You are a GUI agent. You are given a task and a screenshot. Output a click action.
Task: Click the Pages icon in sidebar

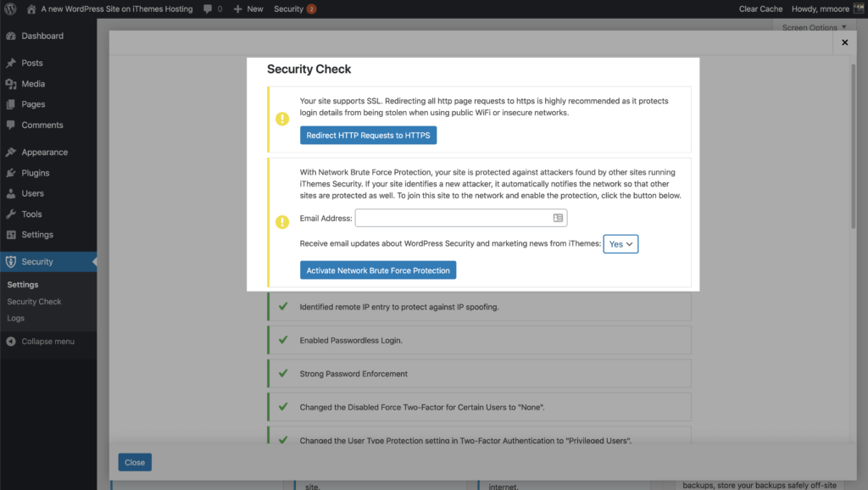pyautogui.click(x=11, y=104)
